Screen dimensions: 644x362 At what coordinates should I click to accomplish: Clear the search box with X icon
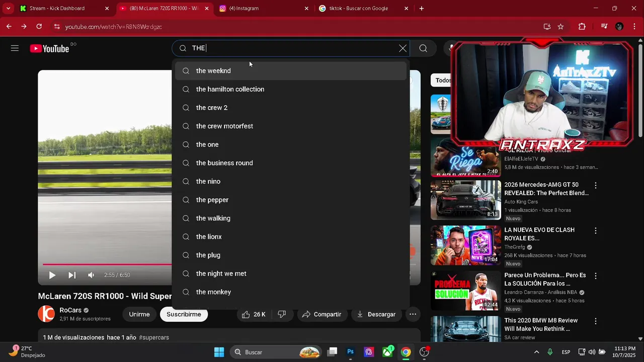pos(403,48)
